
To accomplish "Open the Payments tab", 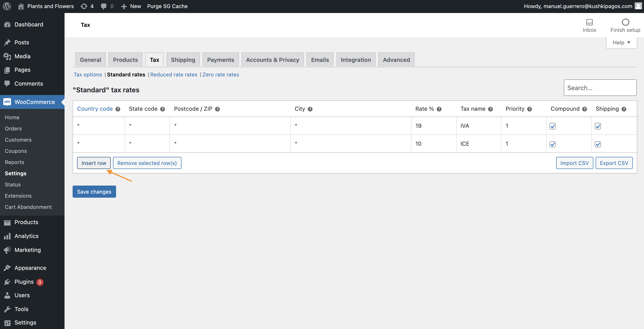I will coord(220,60).
